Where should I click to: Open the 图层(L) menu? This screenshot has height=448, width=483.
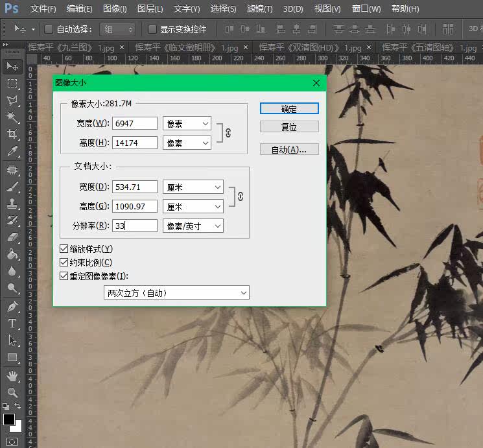click(150, 8)
